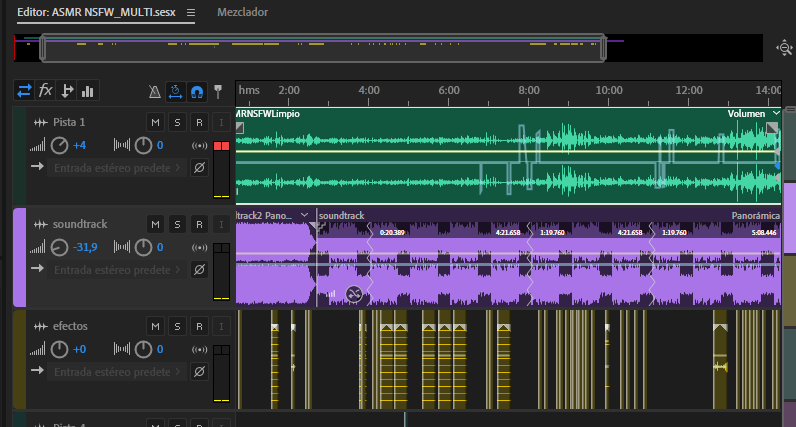The width and height of the screenshot is (796, 427).
Task: Arm Pista 1 for recording
Action: (x=199, y=122)
